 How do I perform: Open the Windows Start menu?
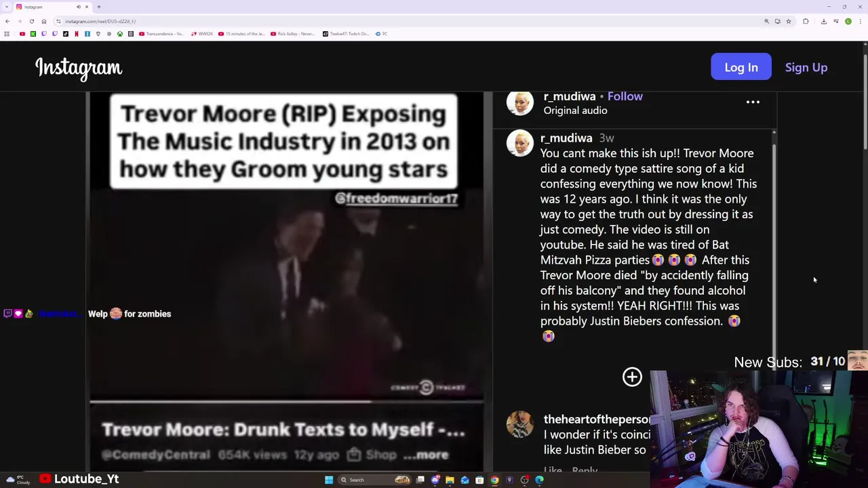[329, 480]
